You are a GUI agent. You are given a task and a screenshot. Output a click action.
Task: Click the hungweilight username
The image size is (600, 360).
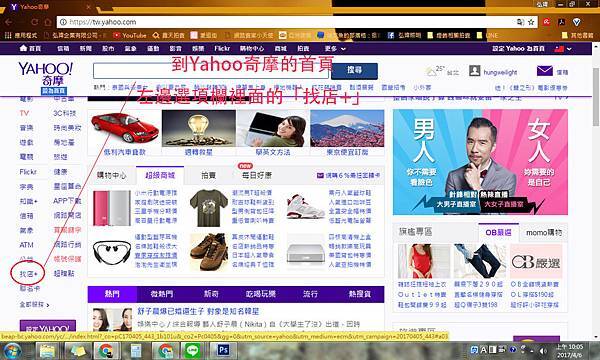(500, 72)
